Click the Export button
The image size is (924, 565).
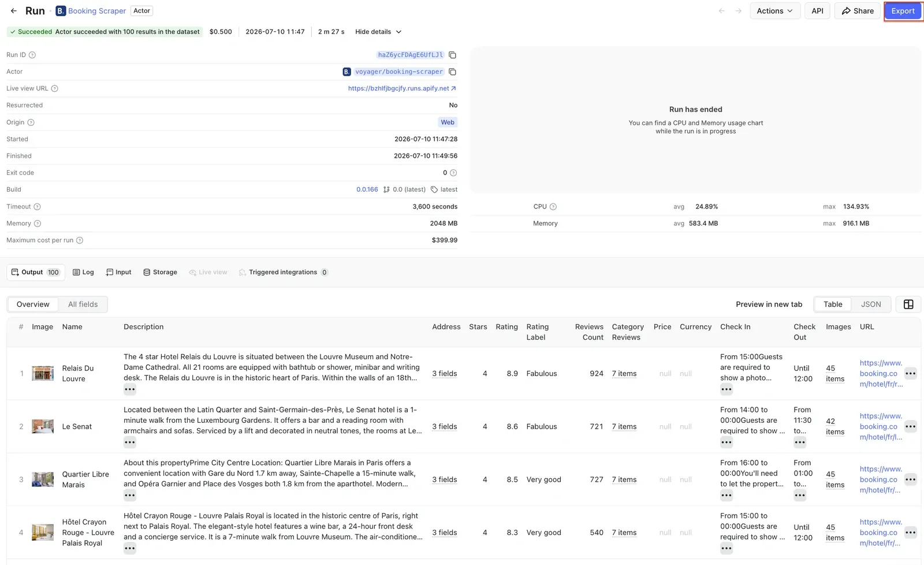click(x=903, y=11)
